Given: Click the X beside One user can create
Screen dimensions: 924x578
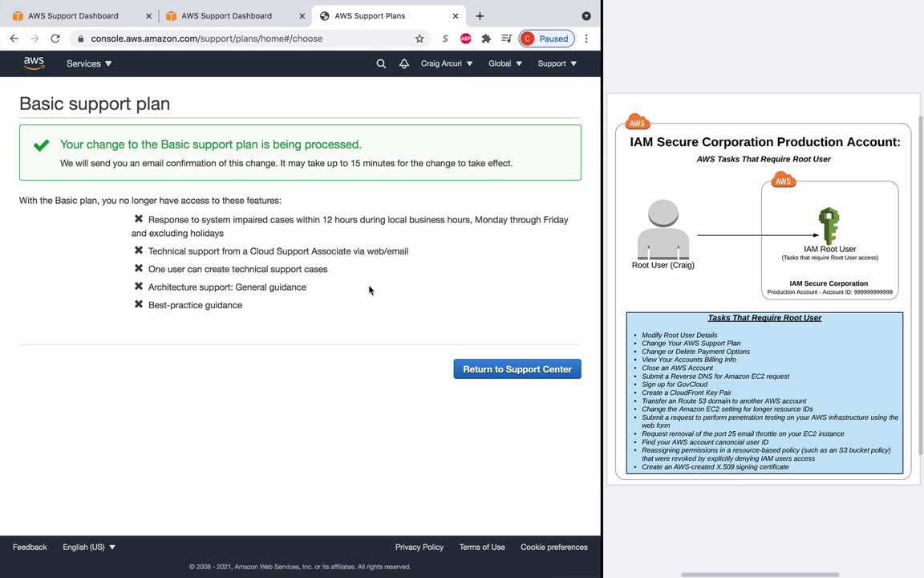Looking at the screenshot, I should point(139,268).
